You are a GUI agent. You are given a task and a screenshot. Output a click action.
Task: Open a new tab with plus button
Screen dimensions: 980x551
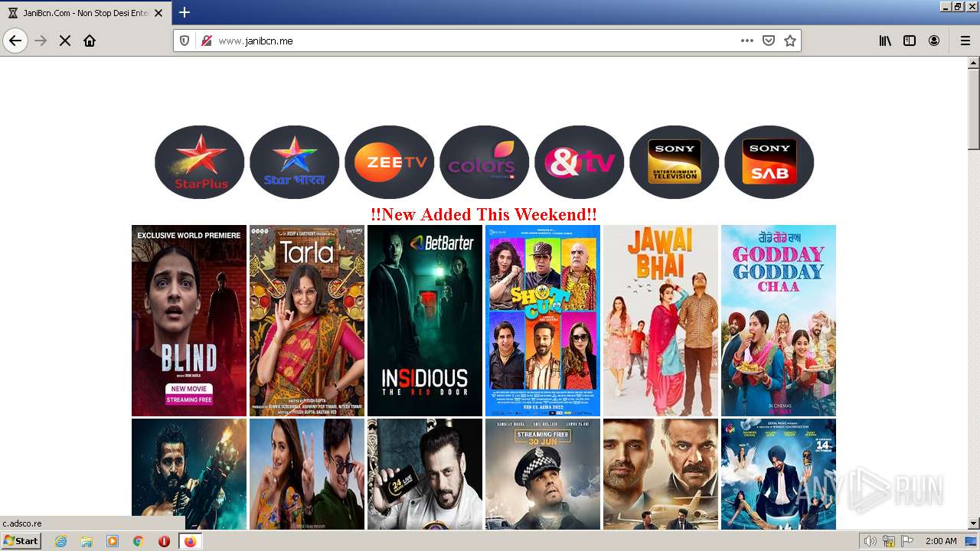tap(185, 12)
